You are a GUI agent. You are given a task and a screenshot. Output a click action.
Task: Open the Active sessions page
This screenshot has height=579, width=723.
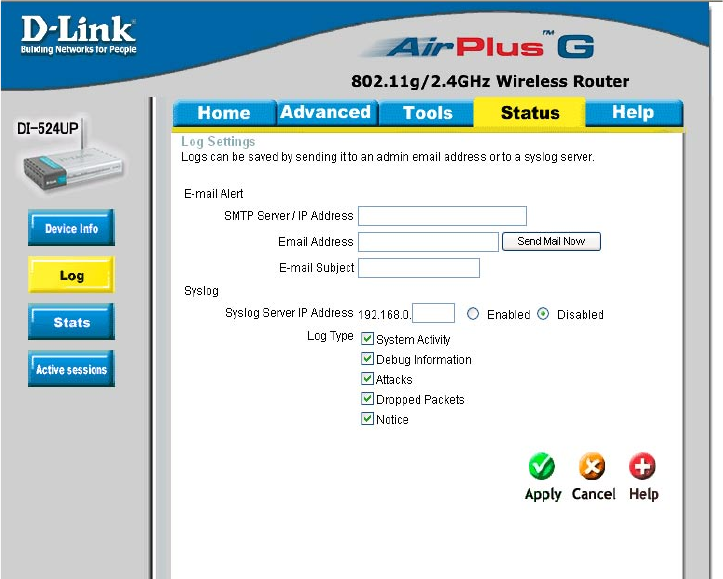pos(71,369)
